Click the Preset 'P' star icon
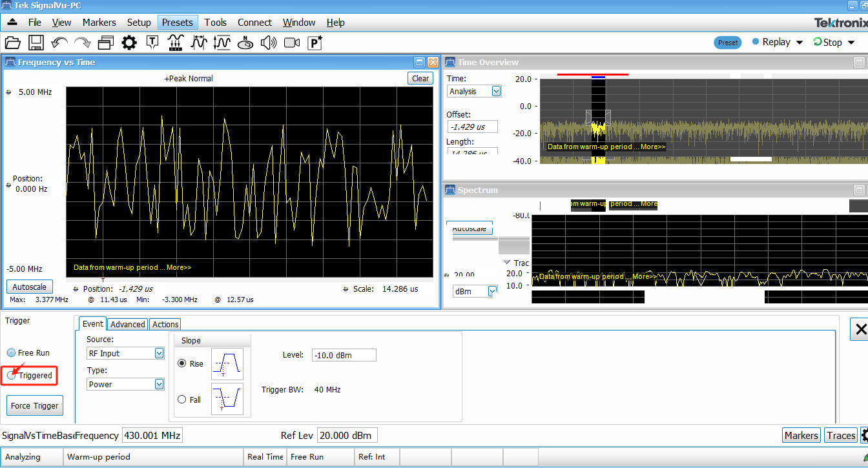Image resolution: width=868 pixels, height=468 pixels. click(315, 43)
